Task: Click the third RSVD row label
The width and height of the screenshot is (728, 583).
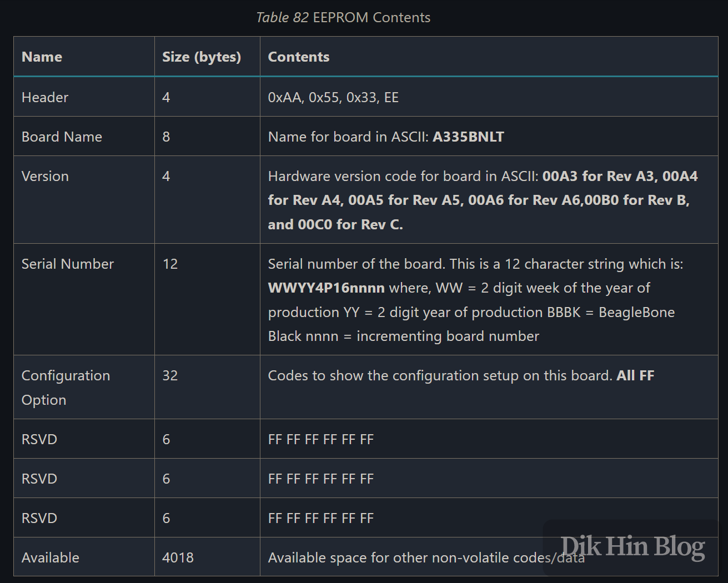Action: (x=39, y=517)
